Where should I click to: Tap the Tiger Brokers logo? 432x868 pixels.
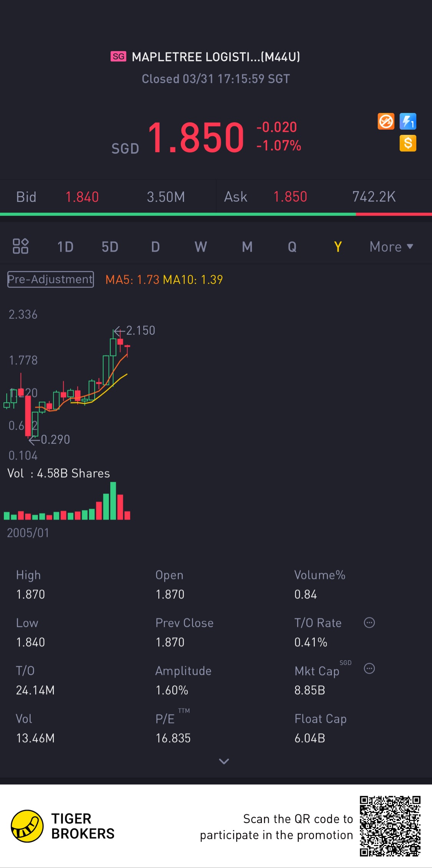27,826
